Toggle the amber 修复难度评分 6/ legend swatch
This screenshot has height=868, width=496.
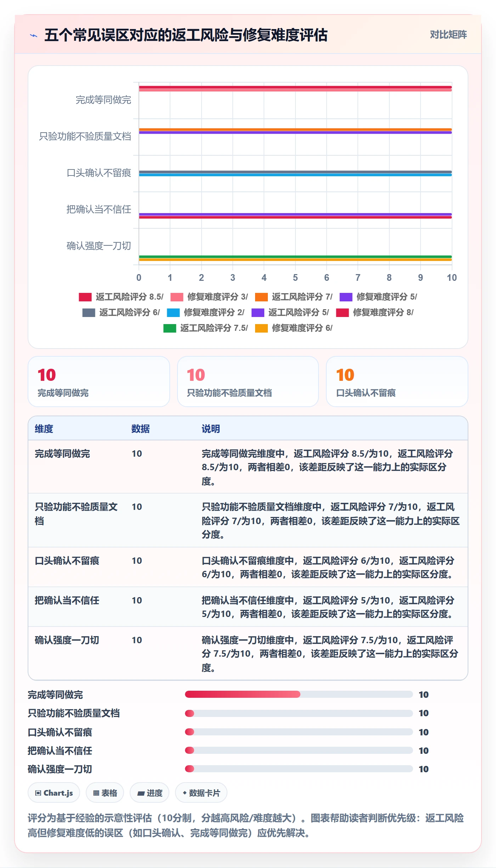pos(261,328)
